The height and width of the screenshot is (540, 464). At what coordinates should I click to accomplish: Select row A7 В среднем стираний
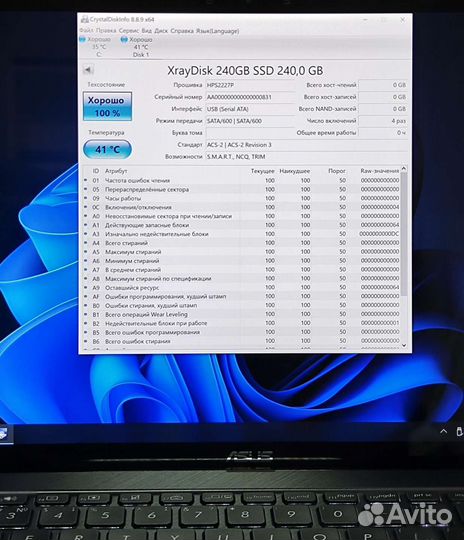click(241, 270)
